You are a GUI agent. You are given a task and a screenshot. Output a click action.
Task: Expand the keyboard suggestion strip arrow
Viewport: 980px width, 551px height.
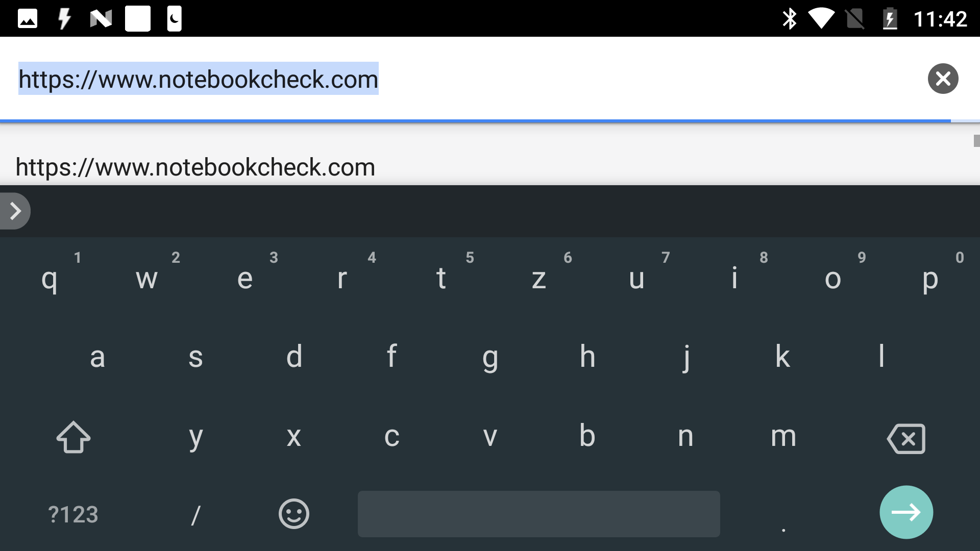coord(15,211)
